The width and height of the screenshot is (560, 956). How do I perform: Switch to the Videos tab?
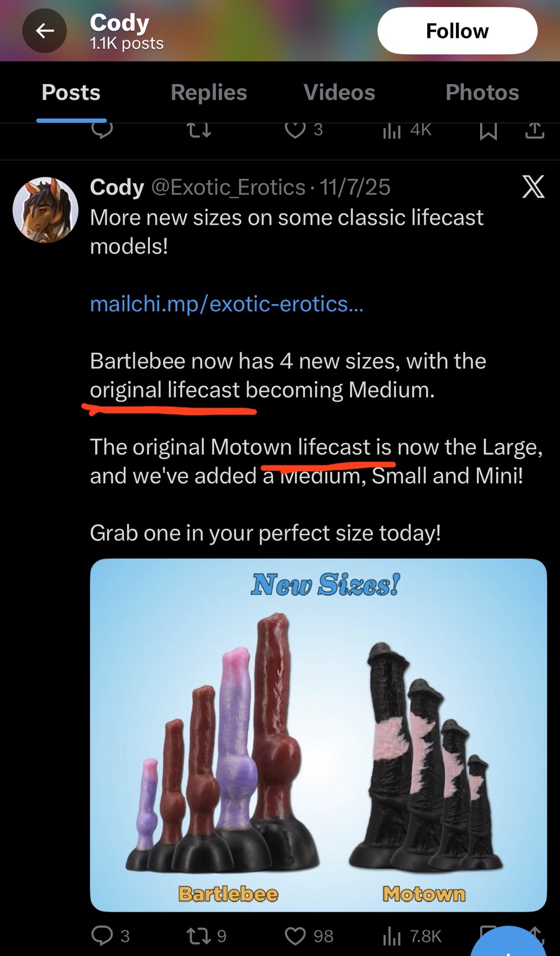tap(339, 92)
